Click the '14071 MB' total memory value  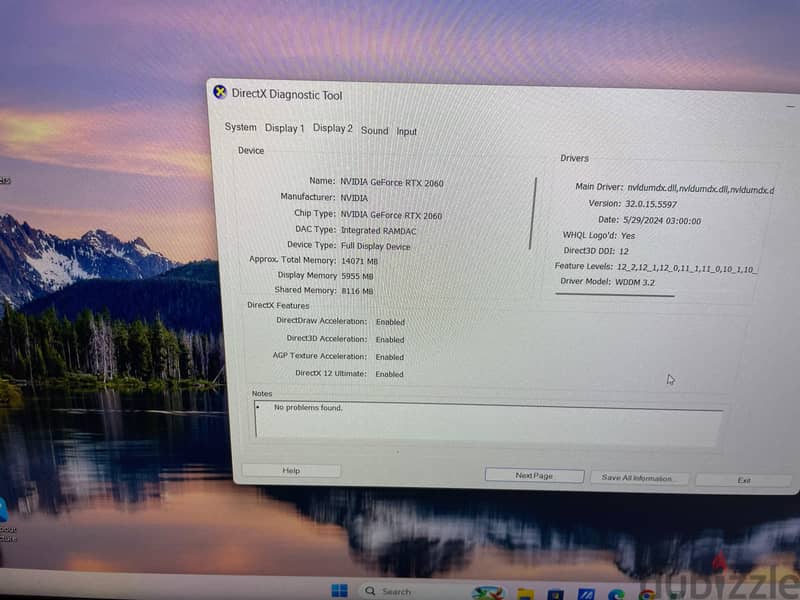tap(359, 261)
